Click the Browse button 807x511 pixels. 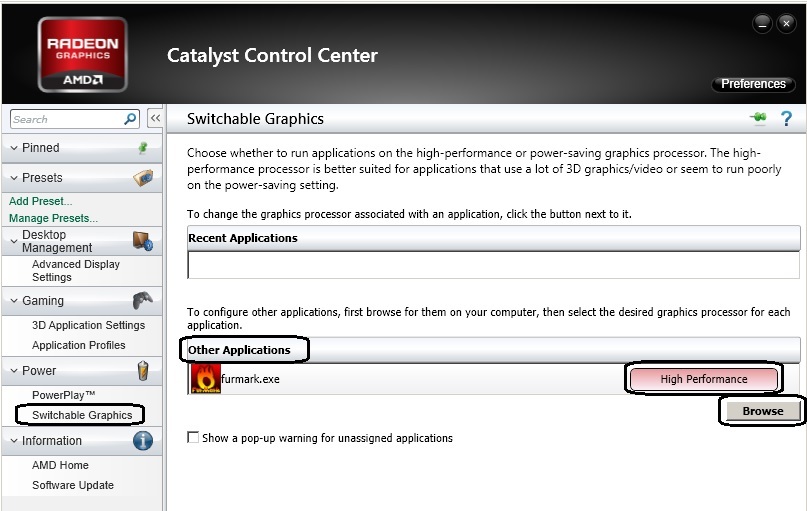[763, 411]
